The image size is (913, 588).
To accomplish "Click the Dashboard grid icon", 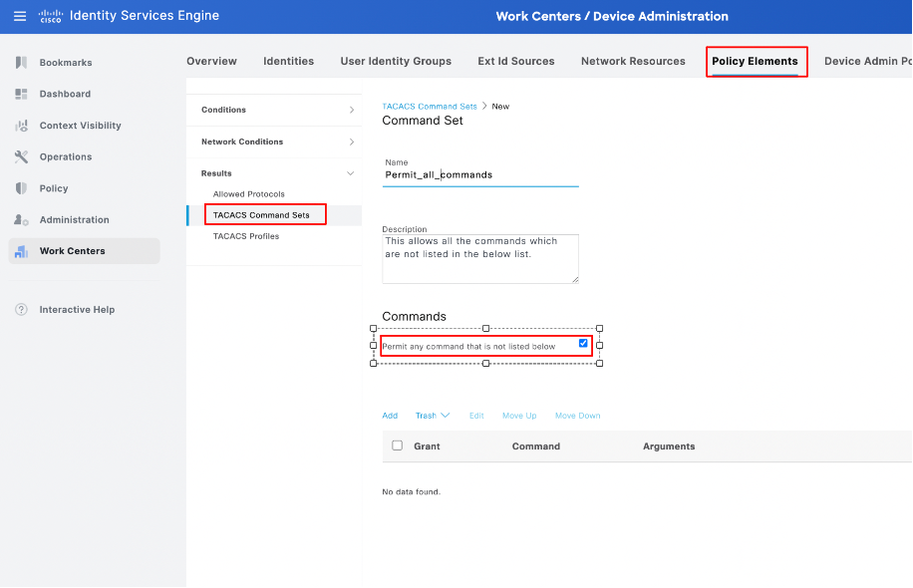I will [22, 94].
